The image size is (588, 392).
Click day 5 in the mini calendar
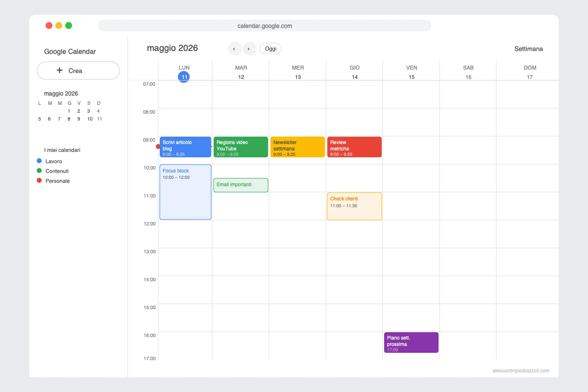[40, 119]
